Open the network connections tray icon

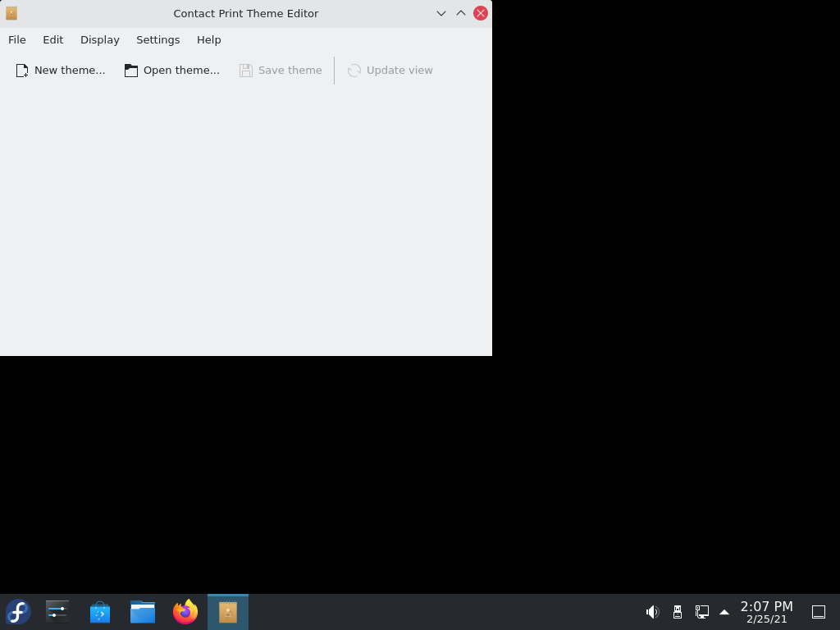point(702,612)
